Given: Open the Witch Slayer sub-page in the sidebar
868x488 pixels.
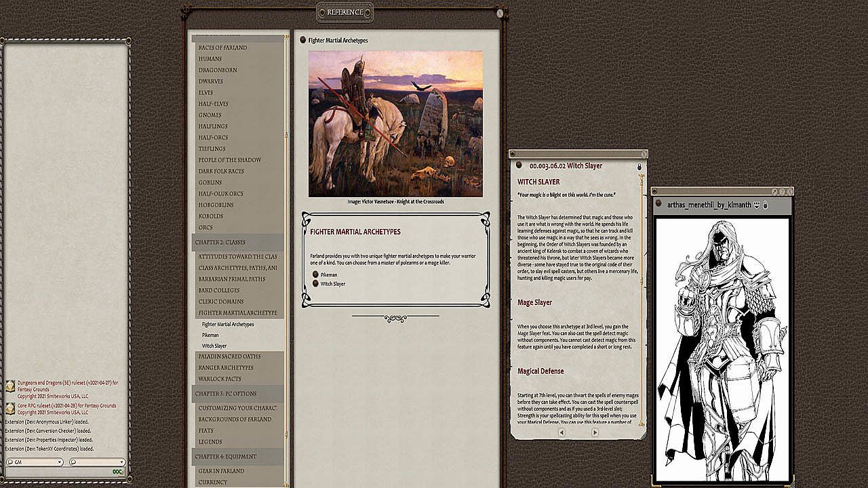Looking at the screenshot, I should pyautogui.click(x=214, y=346).
